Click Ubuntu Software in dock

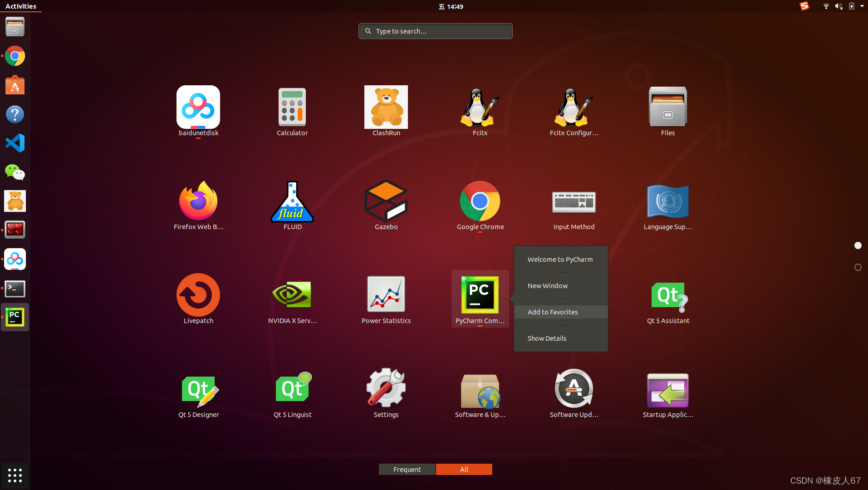(15, 85)
